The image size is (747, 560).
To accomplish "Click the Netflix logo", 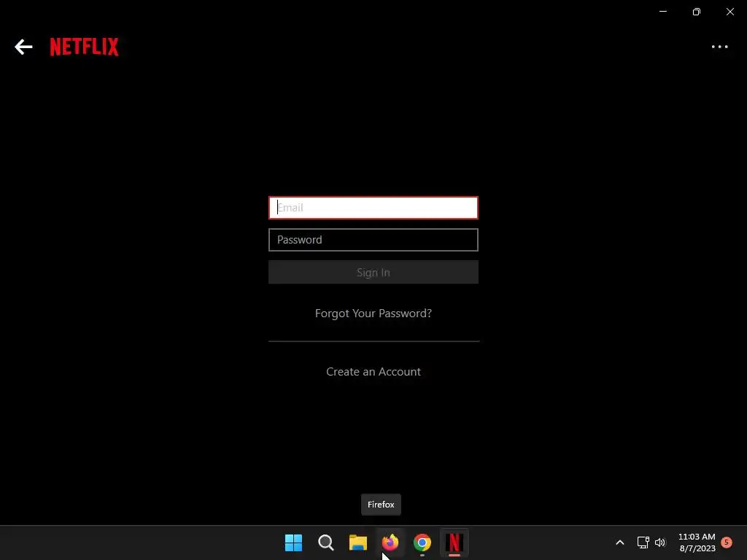I will (85, 47).
